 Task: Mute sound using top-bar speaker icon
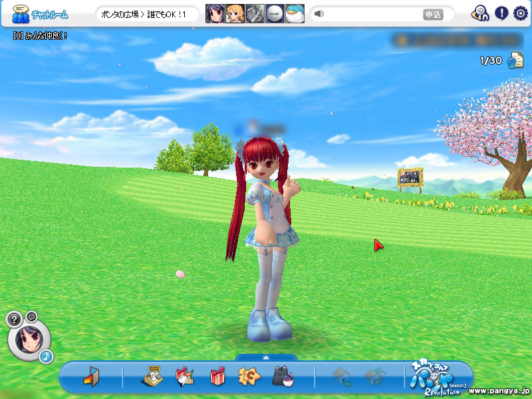coord(319,14)
